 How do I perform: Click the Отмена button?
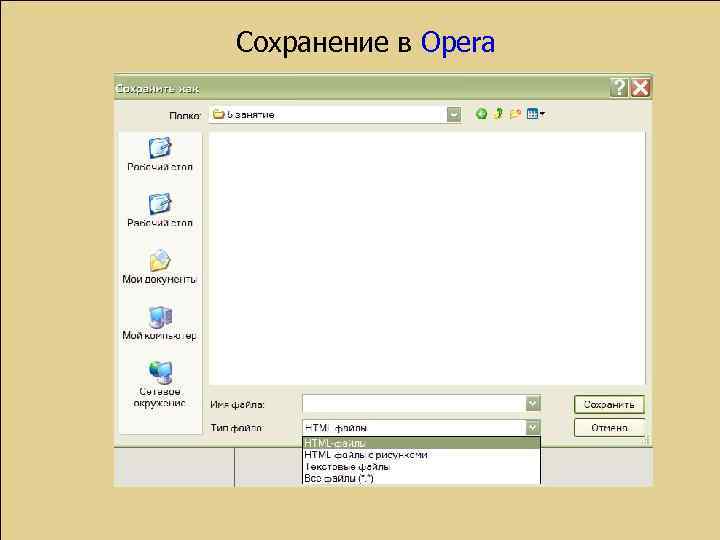609,428
